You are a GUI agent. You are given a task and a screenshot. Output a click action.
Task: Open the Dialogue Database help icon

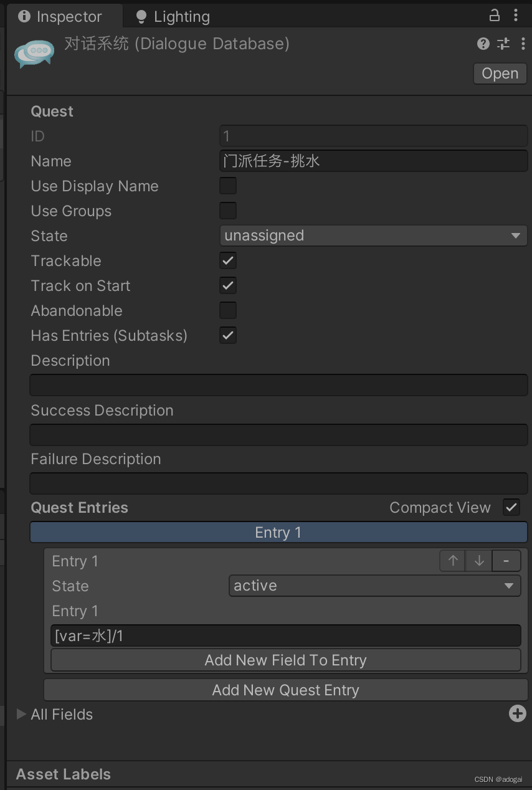[x=483, y=44]
